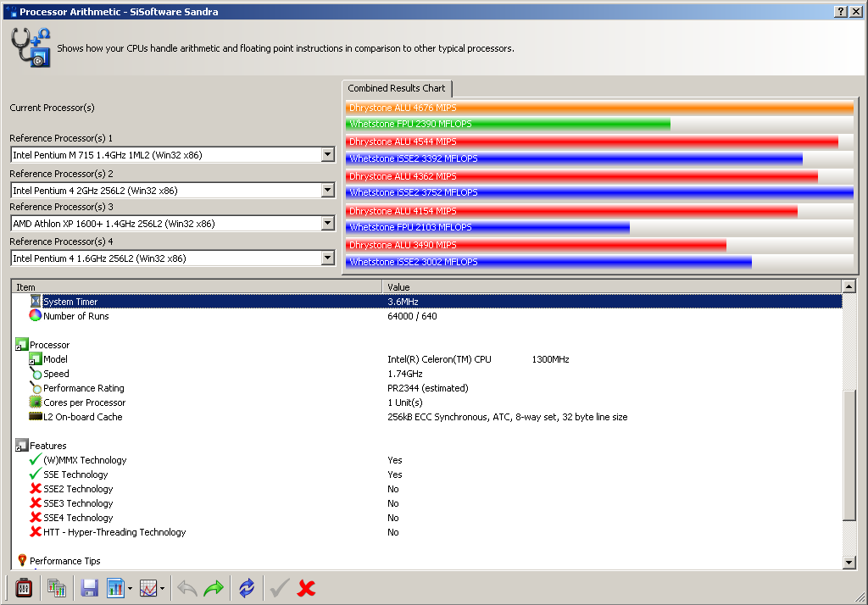Click the Cores per Processor green chip icon
The image size is (868, 605).
point(36,402)
